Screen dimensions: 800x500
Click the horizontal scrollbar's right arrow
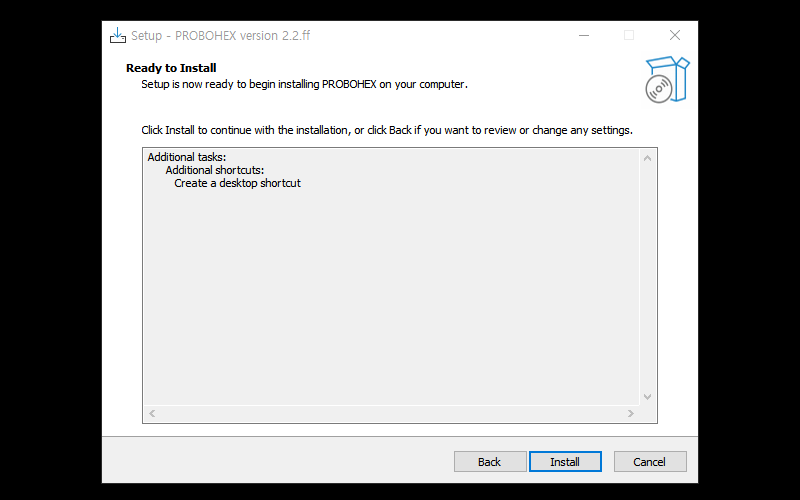(631, 413)
